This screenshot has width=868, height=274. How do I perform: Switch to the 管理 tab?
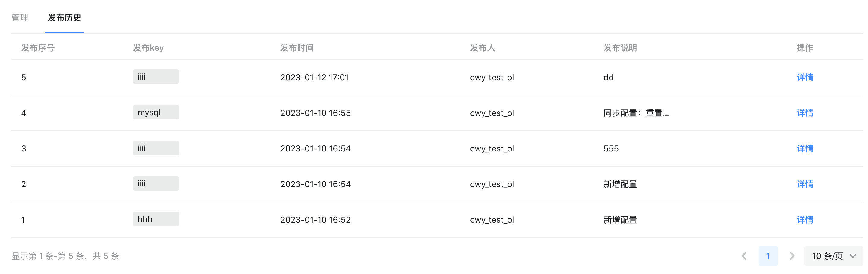coord(20,18)
